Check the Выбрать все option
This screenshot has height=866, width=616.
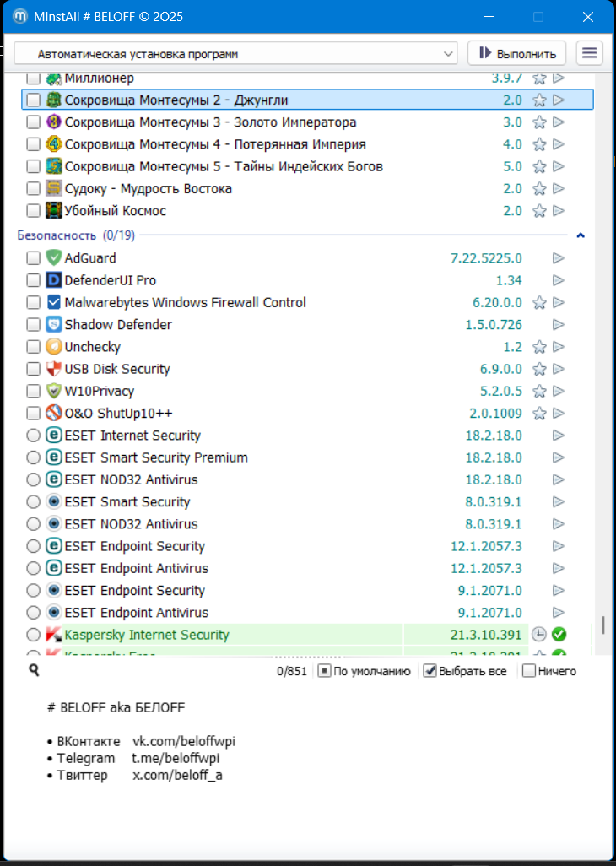click(x=430, y=671)
